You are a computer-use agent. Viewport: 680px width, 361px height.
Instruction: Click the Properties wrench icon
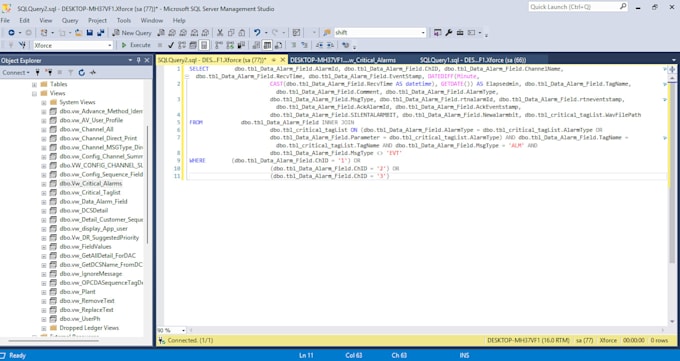click(449, 33)
